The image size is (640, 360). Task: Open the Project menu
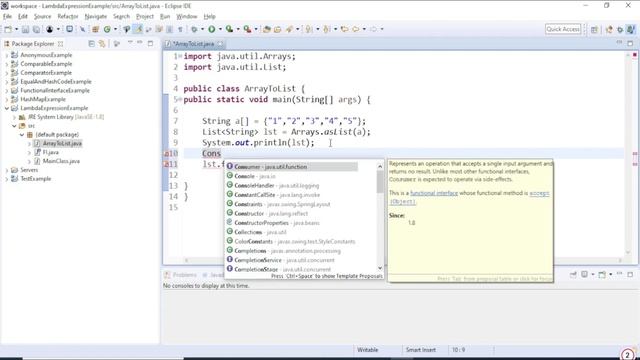tap(144, 16)
